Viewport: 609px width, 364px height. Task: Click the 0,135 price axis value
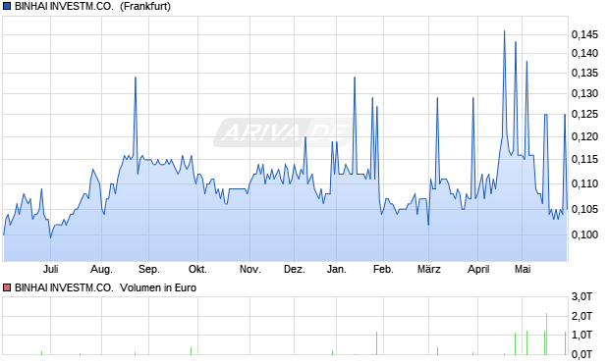pyautogui.click(x=584, y=73)
